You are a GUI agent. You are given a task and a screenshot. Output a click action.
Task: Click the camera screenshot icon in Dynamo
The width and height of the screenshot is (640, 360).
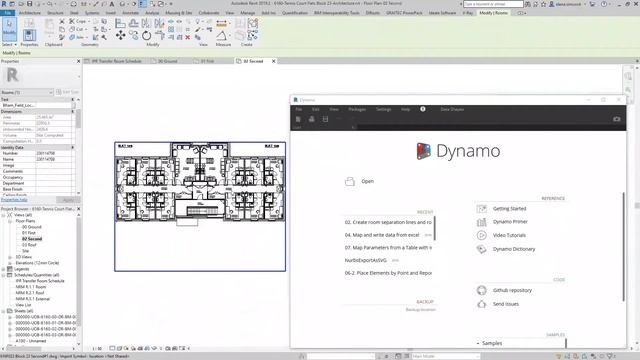click(617, 119)
